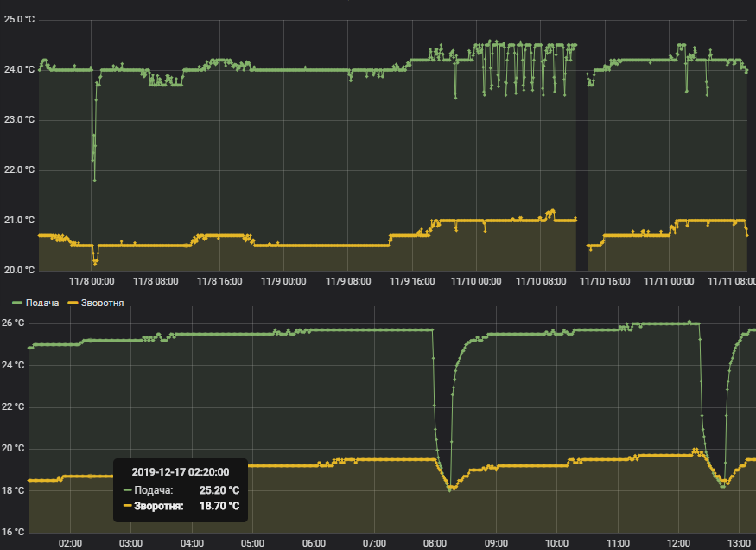
Task: Click the 21.0 °C axis label
Action: click(x=19, y=221)
